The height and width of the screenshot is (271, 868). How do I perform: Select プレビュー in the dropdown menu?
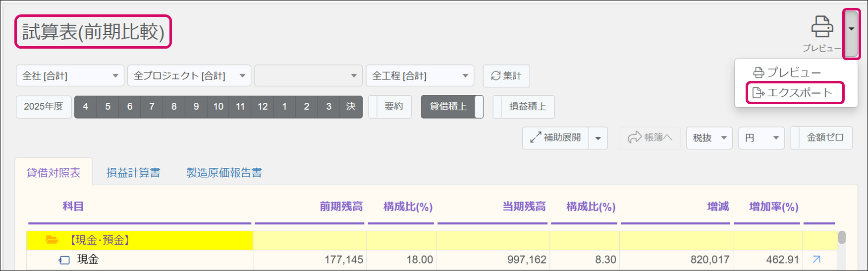pos(788,72)
